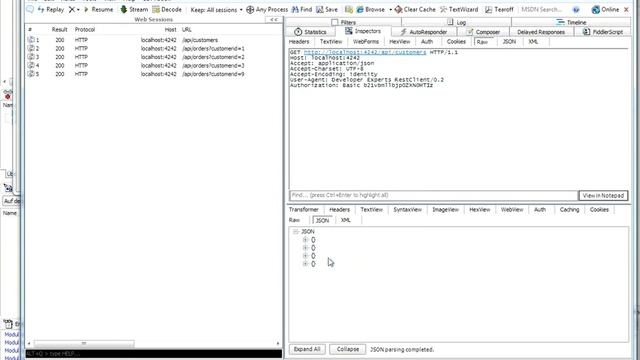
Task: Click the comment bubble toolbar icon
Action: (30, 9)
